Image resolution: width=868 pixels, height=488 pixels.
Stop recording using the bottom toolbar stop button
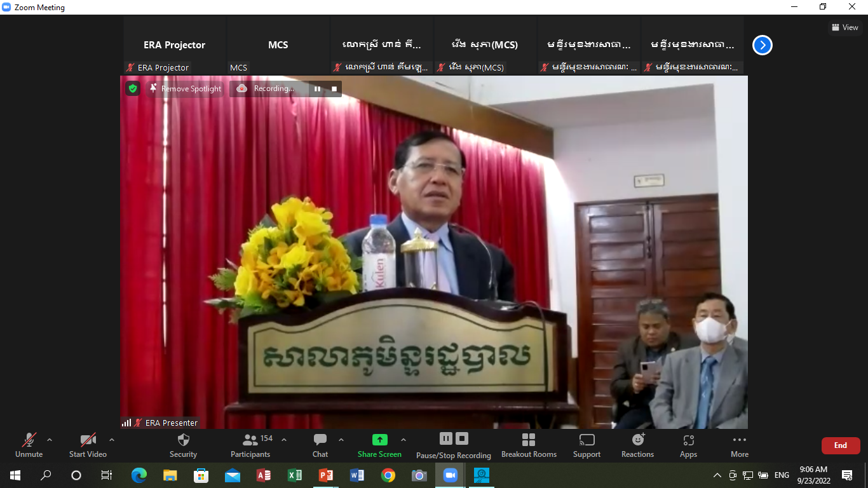pos(462,438)
